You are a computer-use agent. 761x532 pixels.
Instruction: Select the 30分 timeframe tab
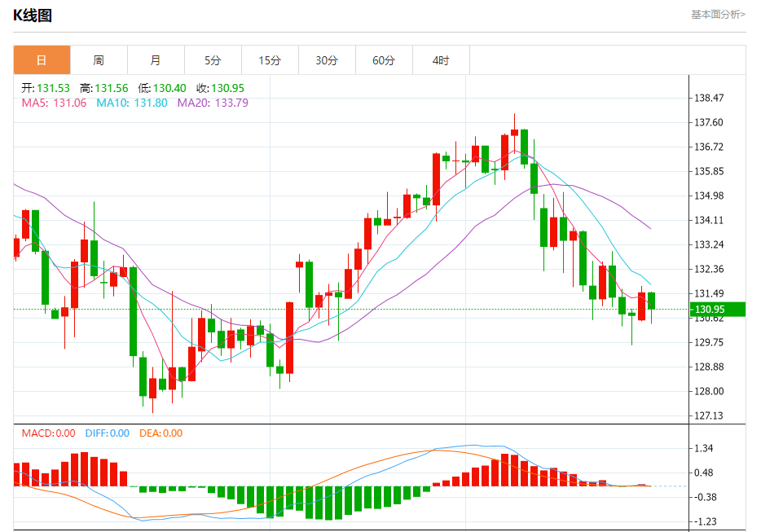[327, 60]
